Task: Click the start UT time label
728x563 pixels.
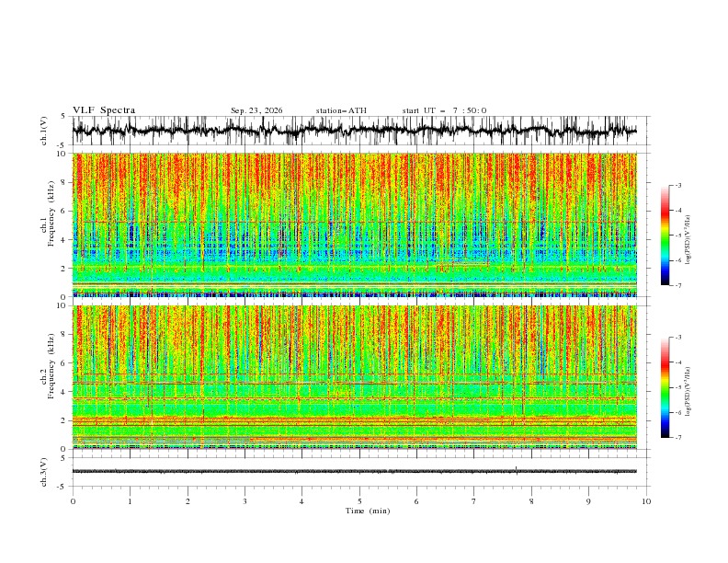Action: coord(444,110)
